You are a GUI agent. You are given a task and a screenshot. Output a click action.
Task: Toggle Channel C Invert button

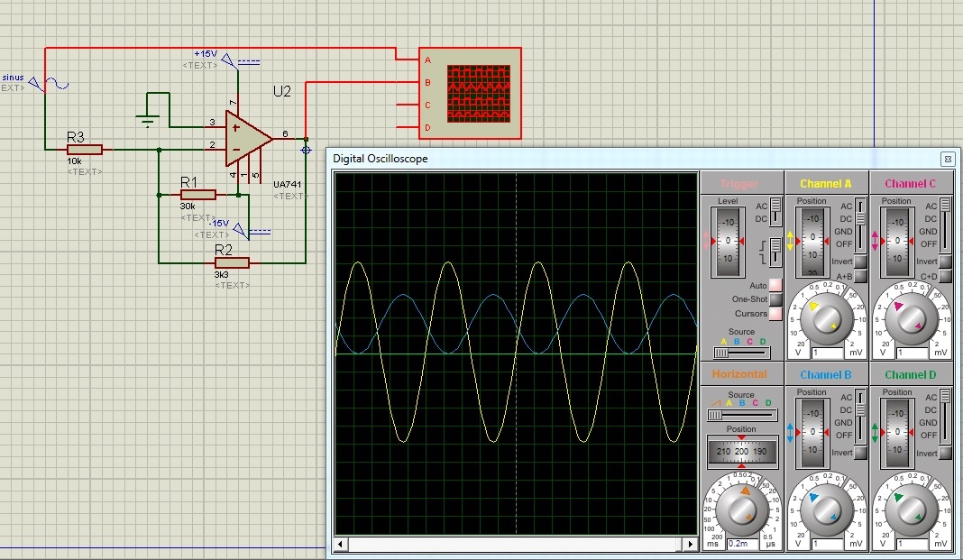pos(946,262)
